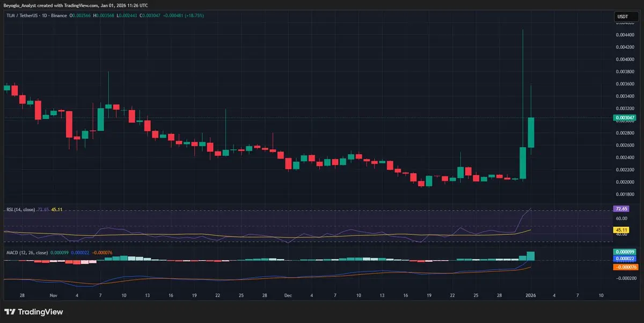Click the RSI 45.11 yellow value tag
This screenshot has height=323, width=644.
tap(621, 229)
